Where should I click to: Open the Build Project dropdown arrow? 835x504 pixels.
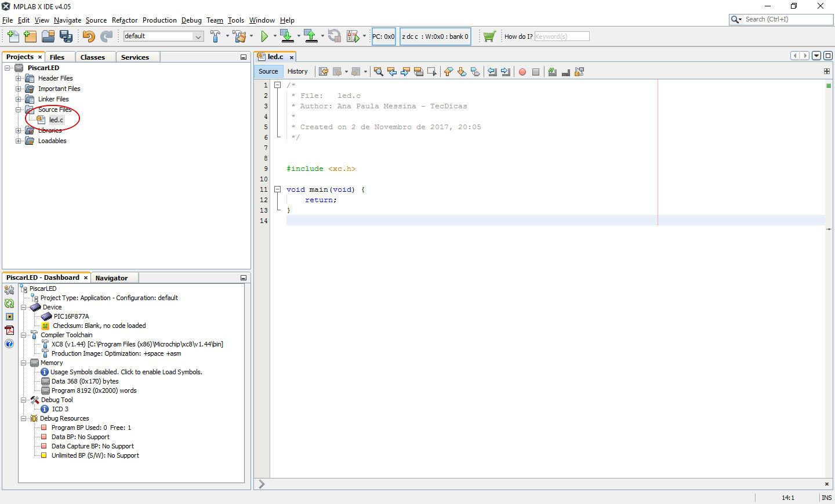click(x=227, y=36)
